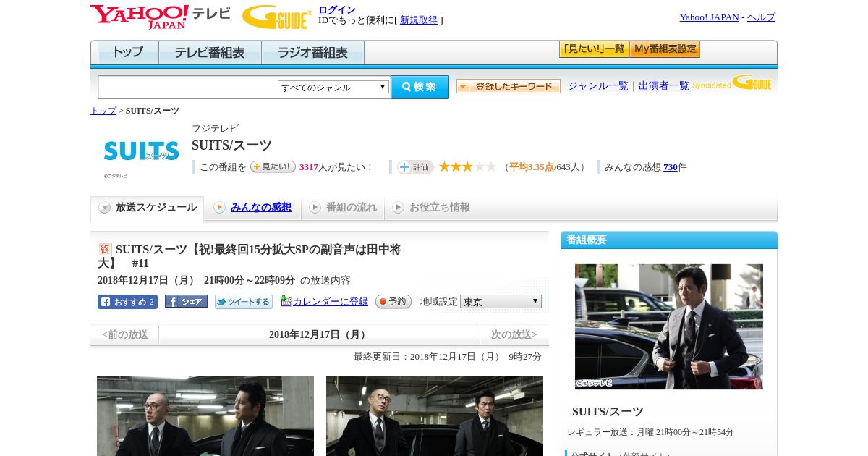Focus the program search input field
Image resolution: width=868 pixels, height=456 pixels.
click(188, 87)
